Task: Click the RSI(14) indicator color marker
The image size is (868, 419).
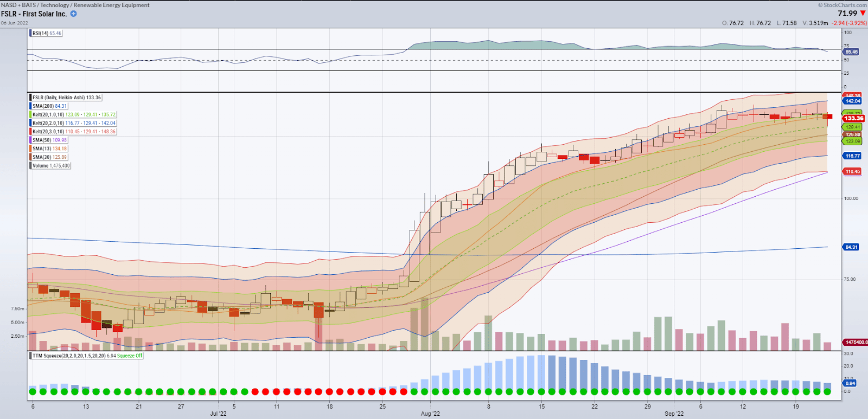Action: tap(30, 33)
